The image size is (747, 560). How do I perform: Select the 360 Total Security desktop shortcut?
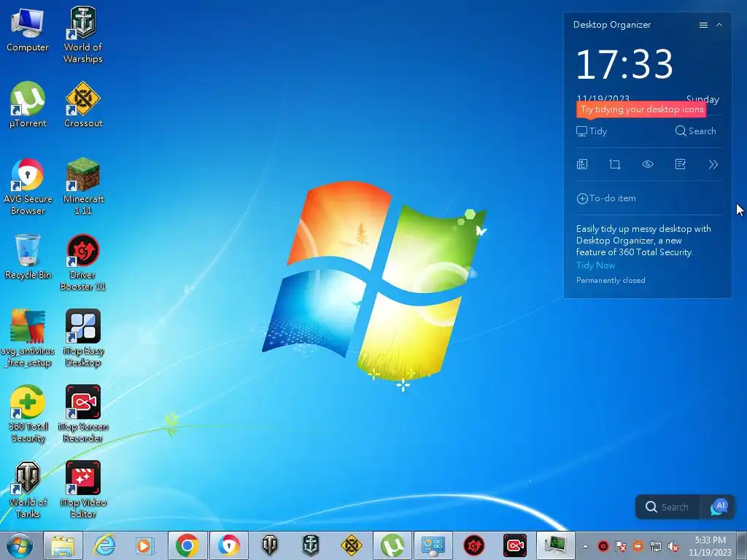[x=28, y=414]
